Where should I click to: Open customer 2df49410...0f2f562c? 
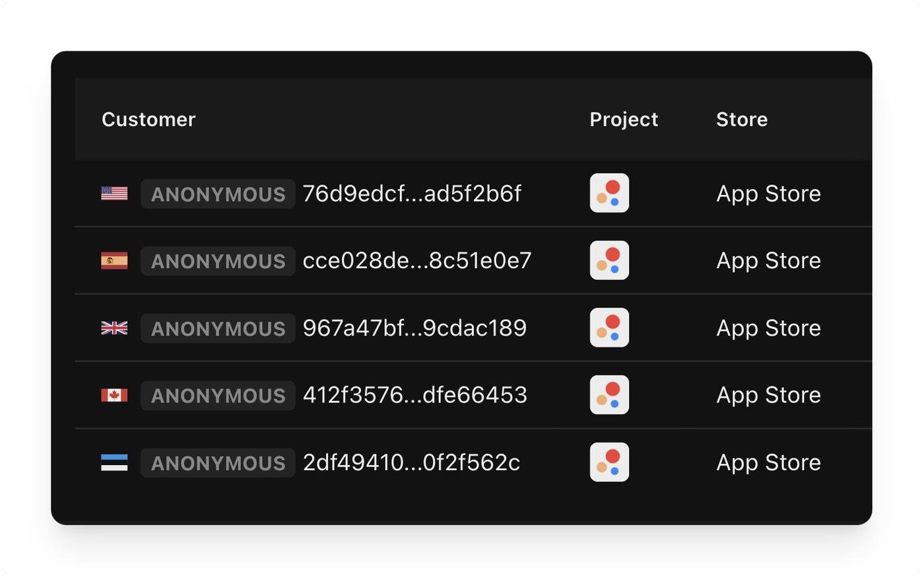point(411,462)
